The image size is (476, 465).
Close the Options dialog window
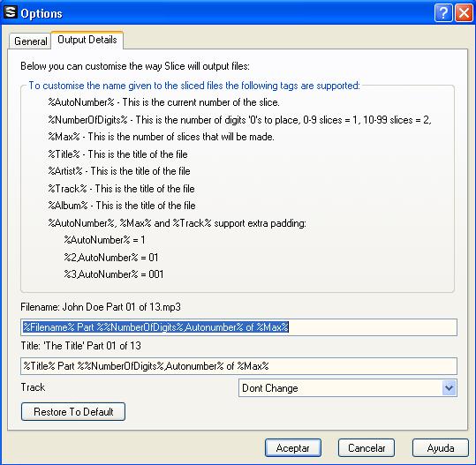(x=464, y=13)
